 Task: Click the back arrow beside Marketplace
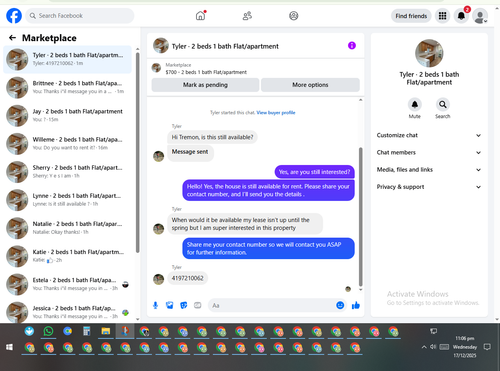(12, 38)
